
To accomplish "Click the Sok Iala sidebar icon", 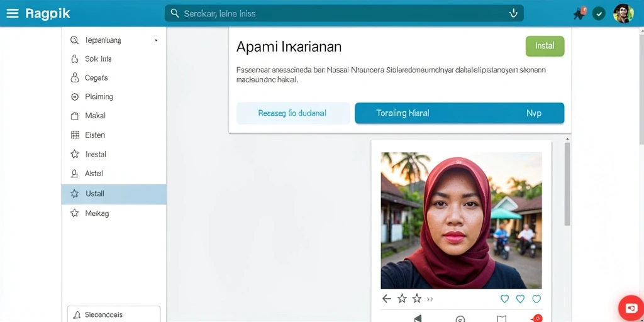I will click(x=74, y=58).
